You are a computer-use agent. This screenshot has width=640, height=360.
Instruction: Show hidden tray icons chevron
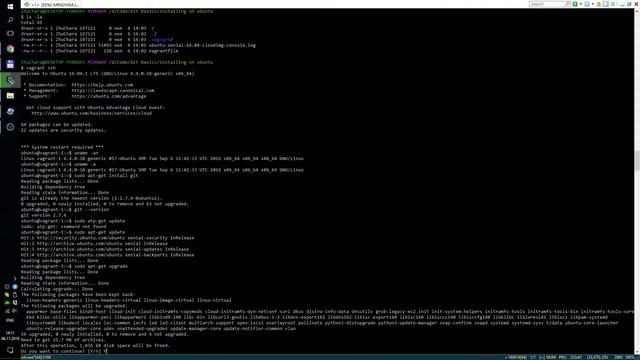pyautogui.click(x=15, y=279)
